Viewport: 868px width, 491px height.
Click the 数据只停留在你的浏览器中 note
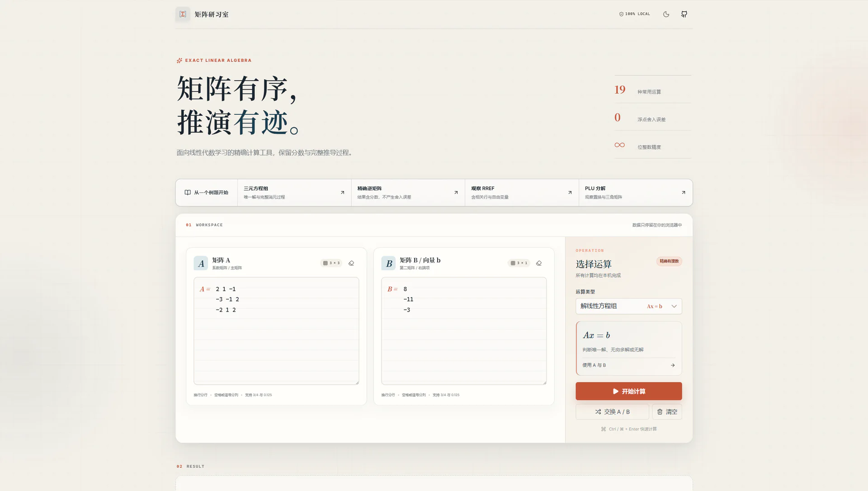tap(657, 225)
